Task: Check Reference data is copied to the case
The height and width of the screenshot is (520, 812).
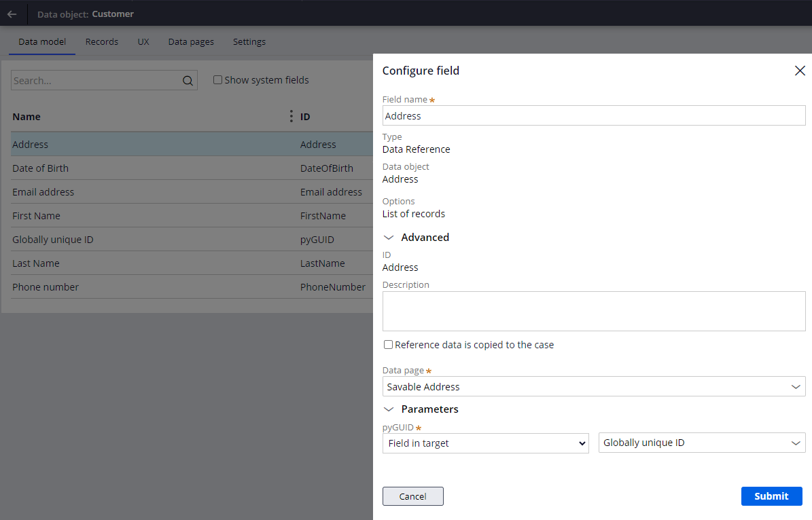Action: click(x=388, y=344)
